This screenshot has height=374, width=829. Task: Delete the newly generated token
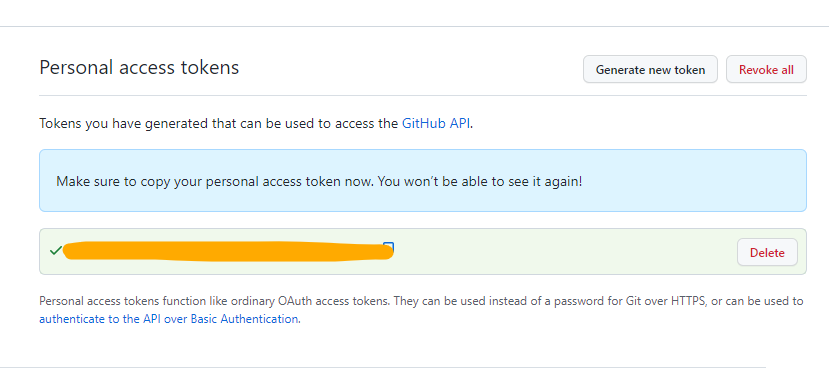[x=767, y=252]
